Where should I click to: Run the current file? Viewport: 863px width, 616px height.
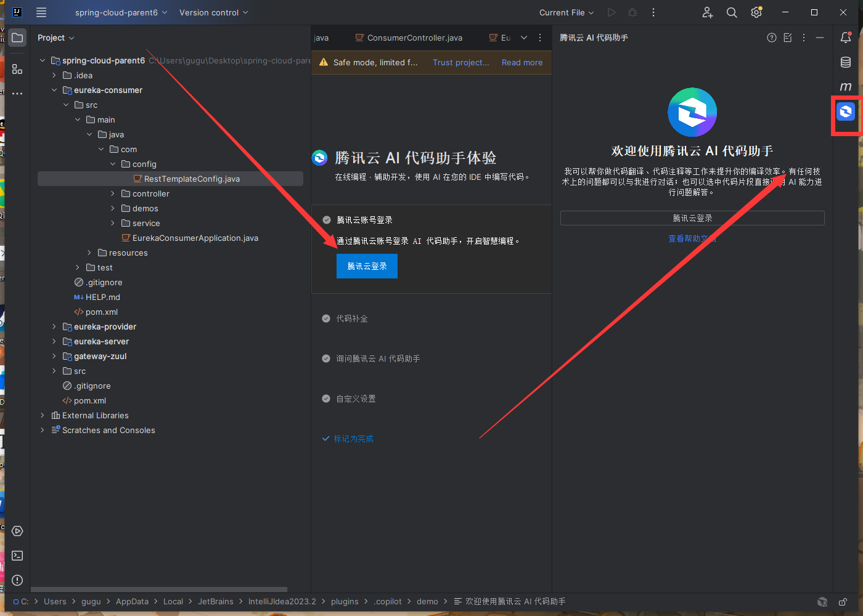click(611, 12)
